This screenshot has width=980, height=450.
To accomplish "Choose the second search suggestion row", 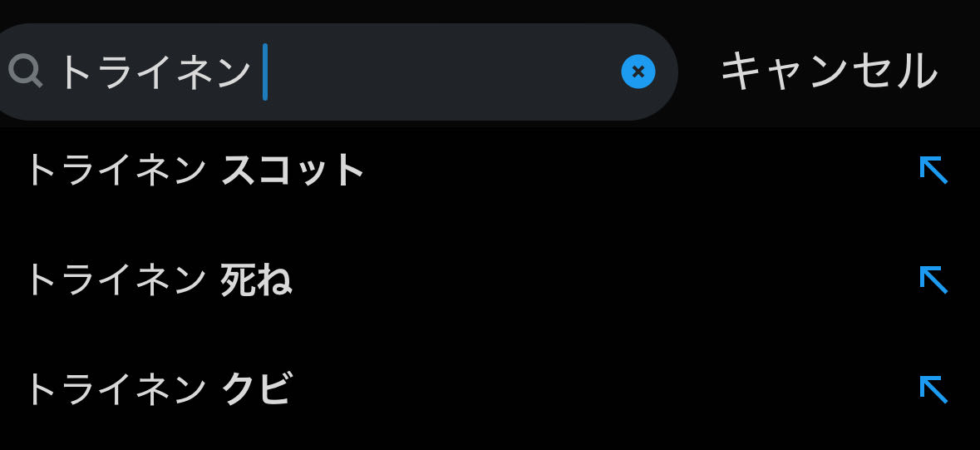I will [x=158, y=280].
